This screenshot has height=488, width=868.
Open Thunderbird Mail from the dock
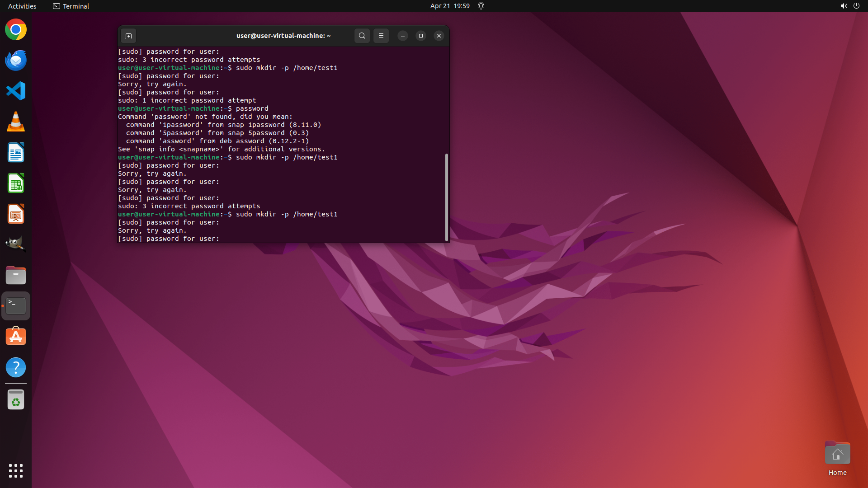coord(16,61)
